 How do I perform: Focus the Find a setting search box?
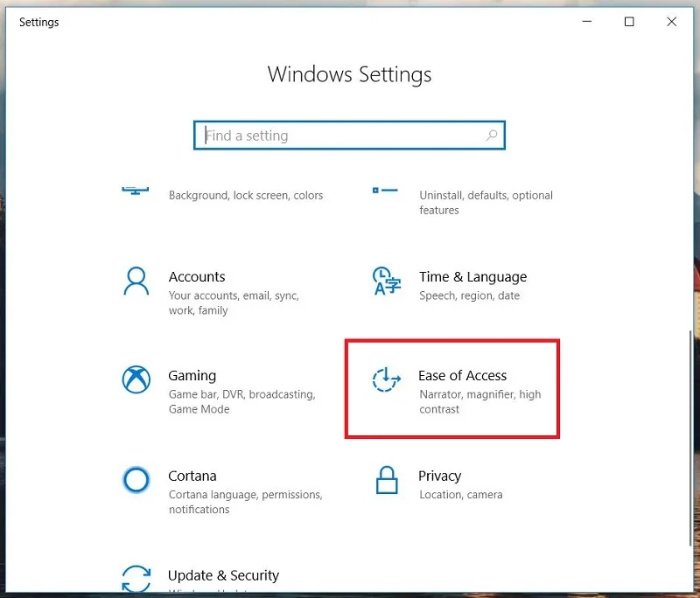349,136
